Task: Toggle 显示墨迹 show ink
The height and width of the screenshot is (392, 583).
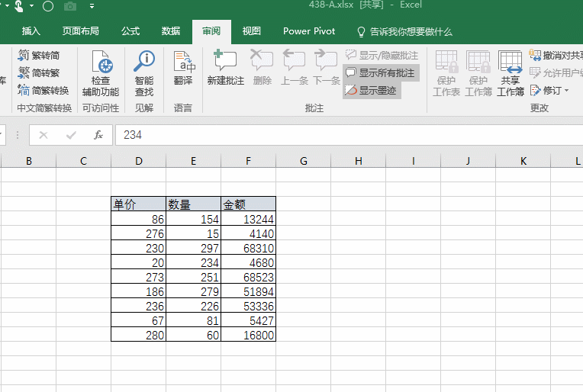Action: [372, 90]
